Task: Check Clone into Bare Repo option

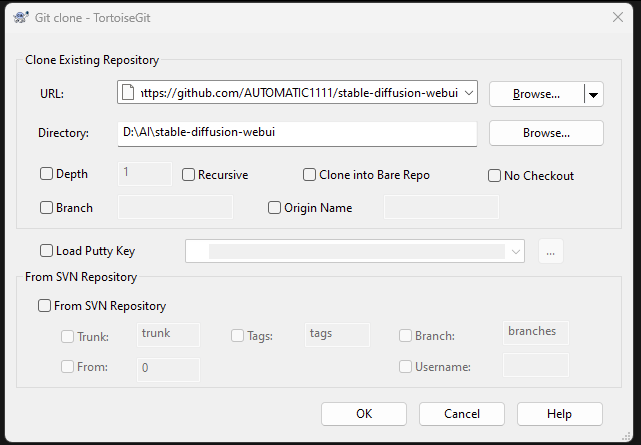Action: [x=310, y=175]
